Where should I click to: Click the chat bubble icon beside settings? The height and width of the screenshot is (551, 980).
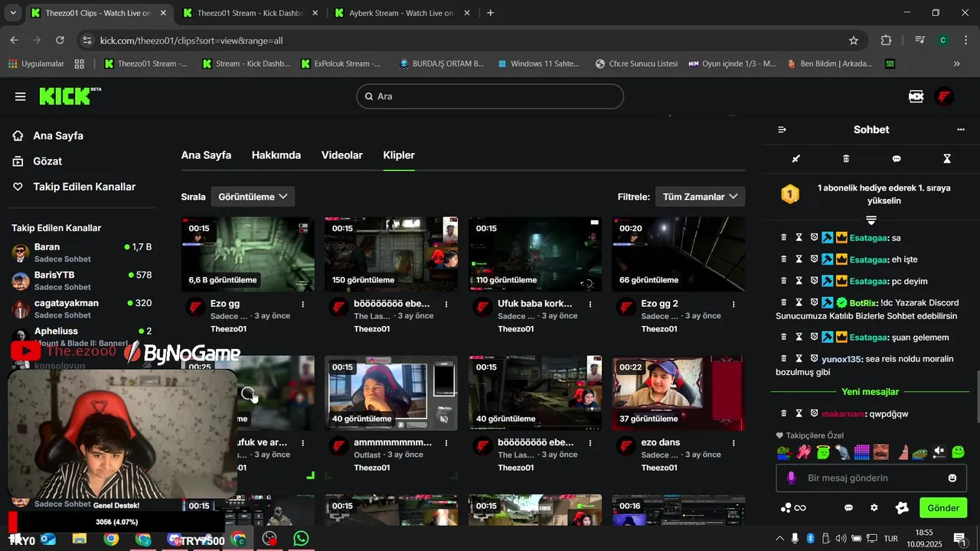(848, 508)
